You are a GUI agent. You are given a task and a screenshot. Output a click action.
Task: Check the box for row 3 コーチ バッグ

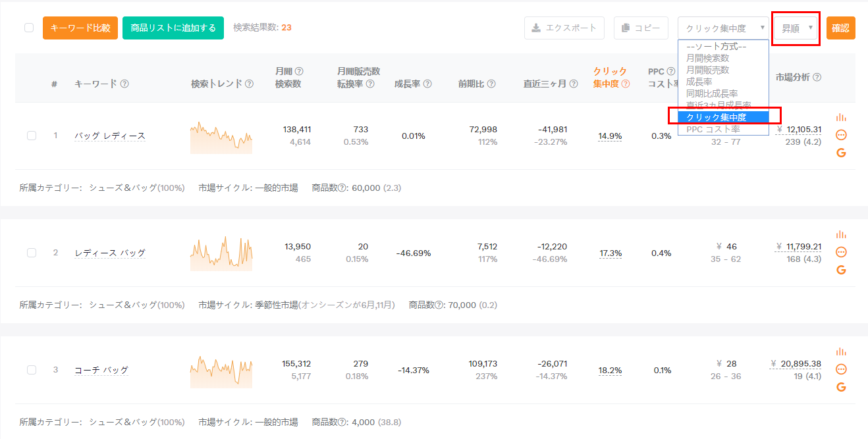(x=32, y=370)
